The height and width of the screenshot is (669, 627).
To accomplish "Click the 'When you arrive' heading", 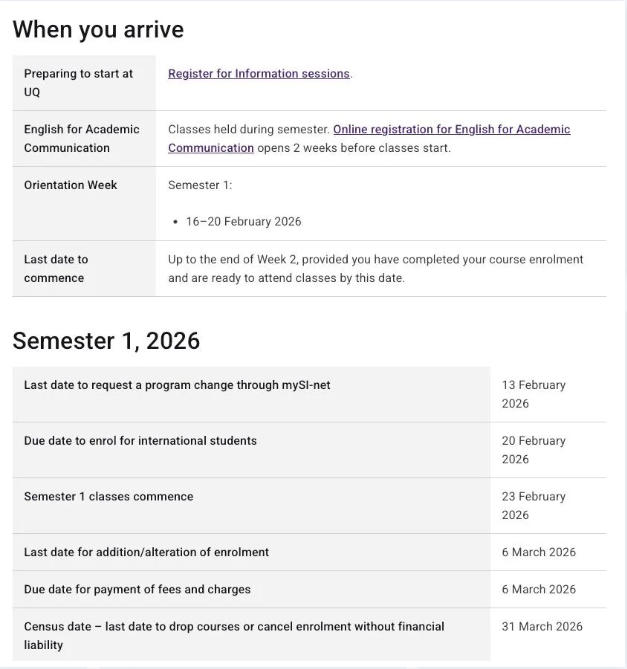I will [x=98, y=30].
